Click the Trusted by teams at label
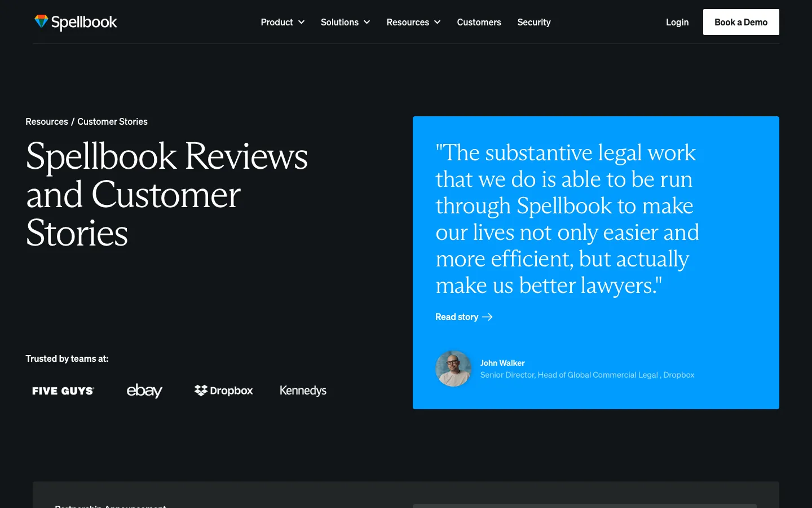Image resolution: width=812 pixels, height=508 pixels. [67, 358]
